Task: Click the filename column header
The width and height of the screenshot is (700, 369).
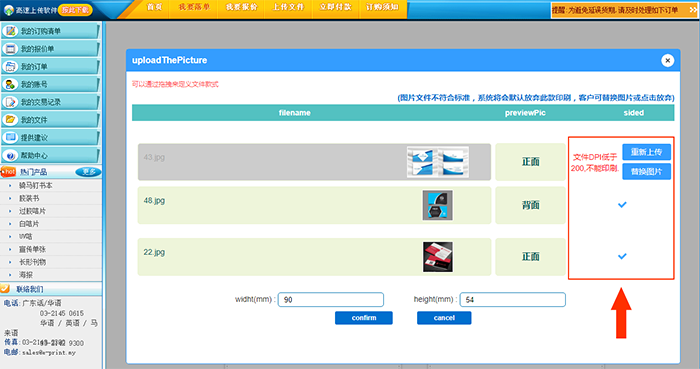Action: (295, 113)
